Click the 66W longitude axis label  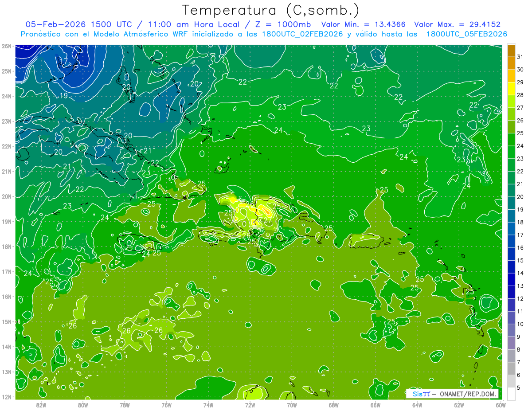click(376, 405)
